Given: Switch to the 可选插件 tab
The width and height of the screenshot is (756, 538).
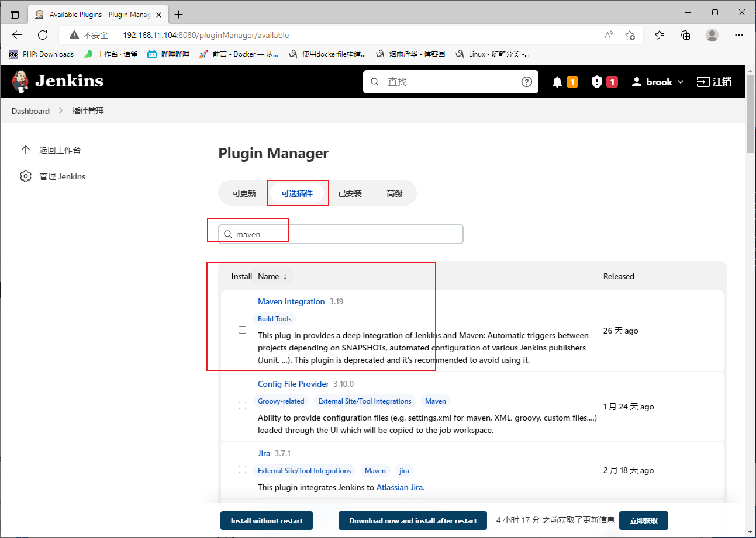Looking at the screenshot, I should (x=297, y=193).
